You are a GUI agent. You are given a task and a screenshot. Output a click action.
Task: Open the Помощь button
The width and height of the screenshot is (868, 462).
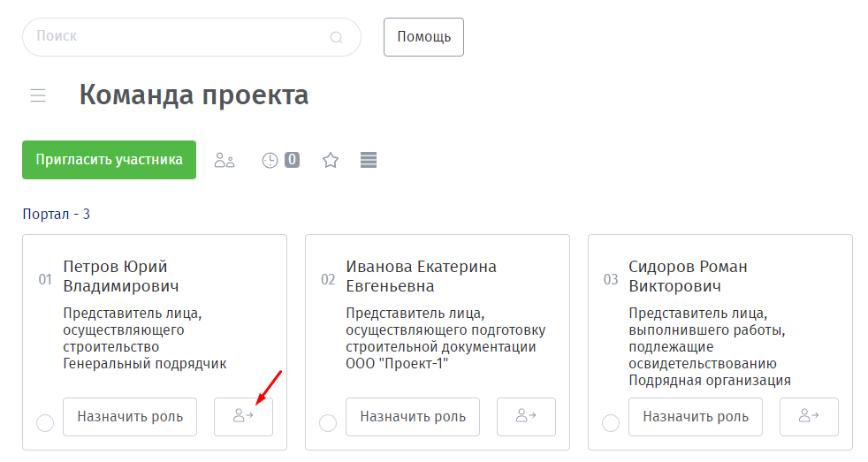[423, 37]
